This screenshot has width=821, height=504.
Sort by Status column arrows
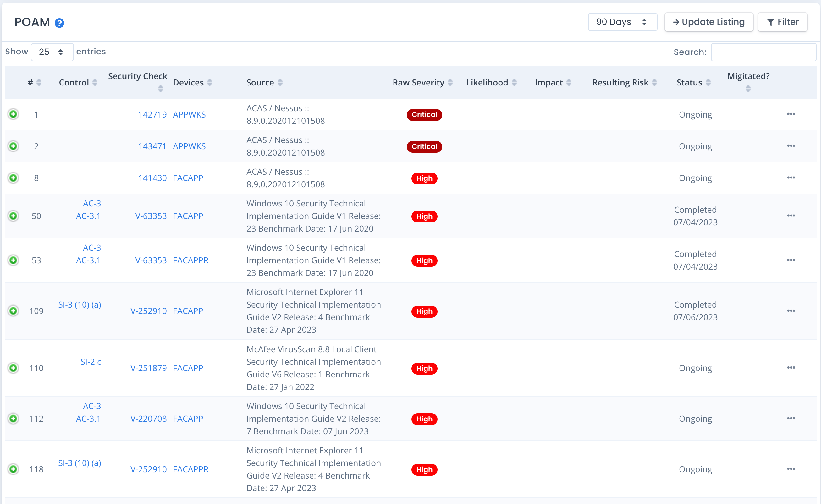coord(708,82)
